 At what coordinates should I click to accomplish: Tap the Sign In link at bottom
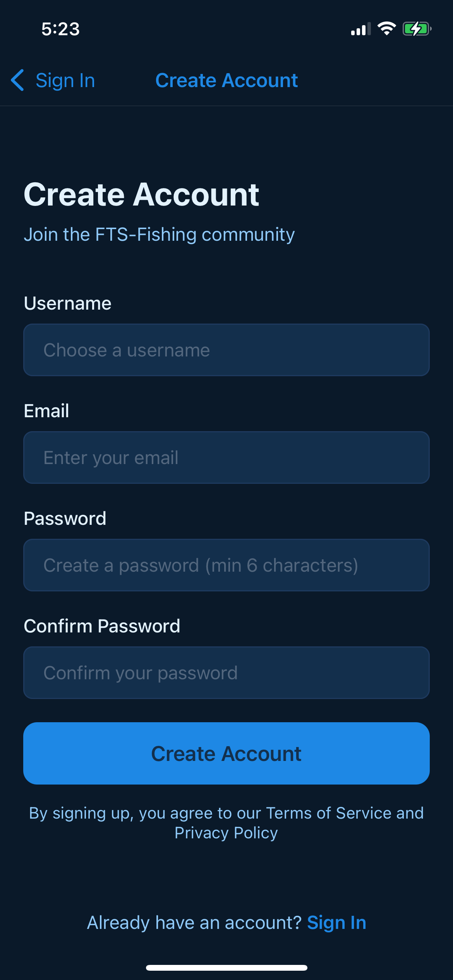(x=336, y=923)
